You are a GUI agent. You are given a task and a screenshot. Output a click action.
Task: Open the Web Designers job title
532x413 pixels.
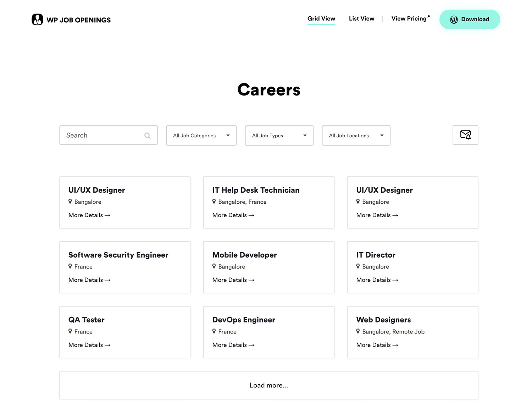click(383, 320)
